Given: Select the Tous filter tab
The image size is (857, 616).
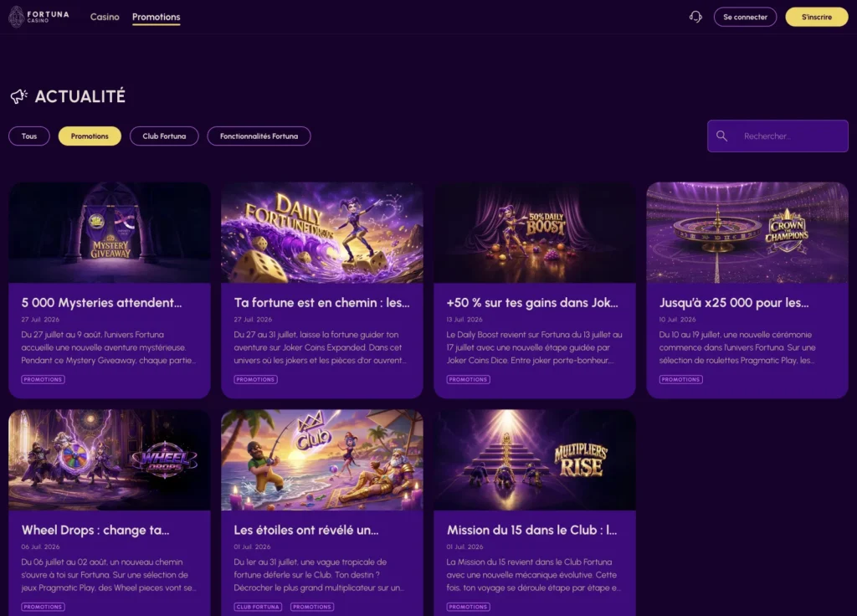Looking at the screenshot, I should [29, 136].
